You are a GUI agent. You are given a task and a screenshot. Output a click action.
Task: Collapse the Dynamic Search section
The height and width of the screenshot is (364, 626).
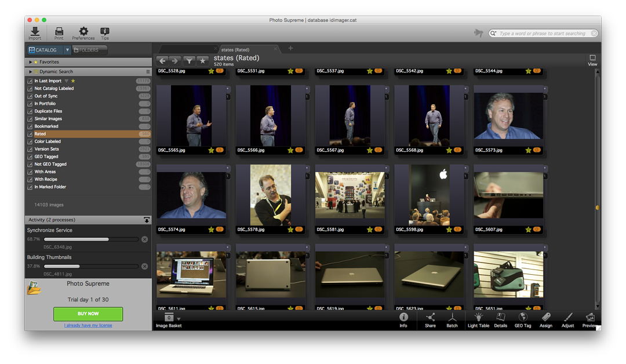click(x=30, y=71)
